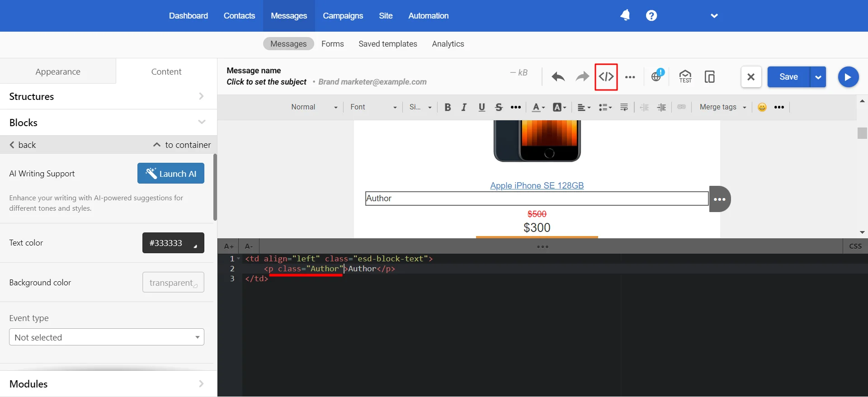Screen dimensions: 868x397
Task: Switch code editor to CSS
Action: pos(855,246)
